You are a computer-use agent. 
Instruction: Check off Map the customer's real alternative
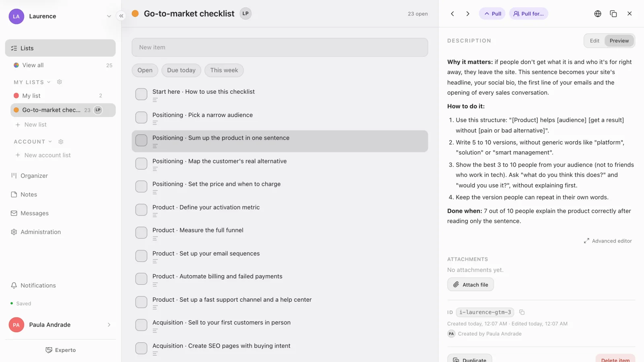141,164
